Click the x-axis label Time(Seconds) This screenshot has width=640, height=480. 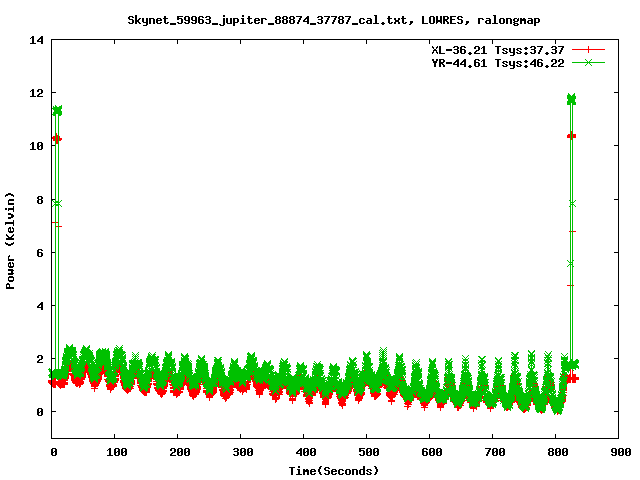pos(334,471)
